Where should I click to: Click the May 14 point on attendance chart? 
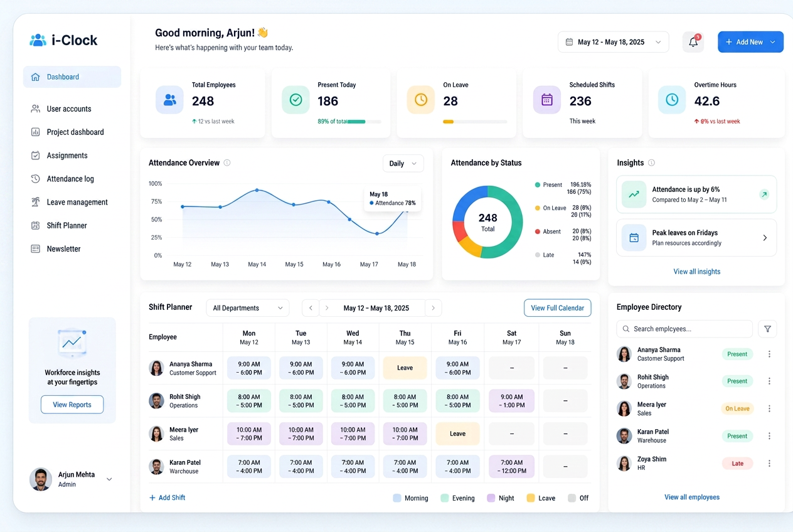(257, 190)
